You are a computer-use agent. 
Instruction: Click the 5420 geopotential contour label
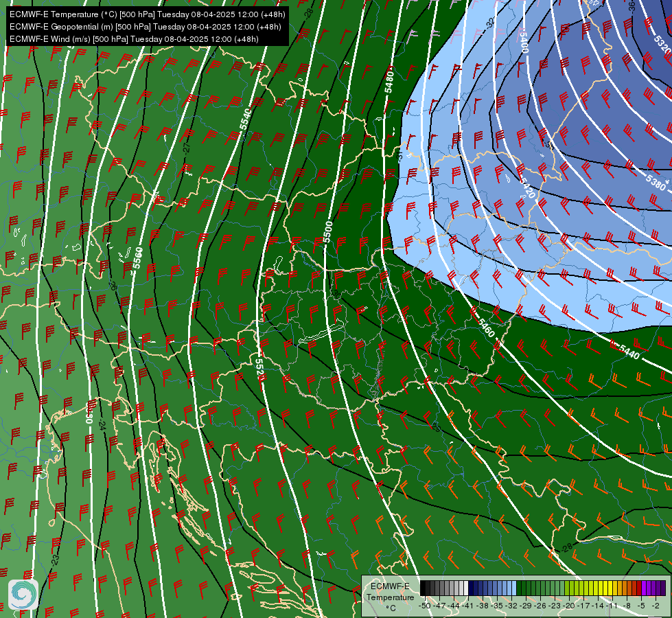[x=526, y=188]
